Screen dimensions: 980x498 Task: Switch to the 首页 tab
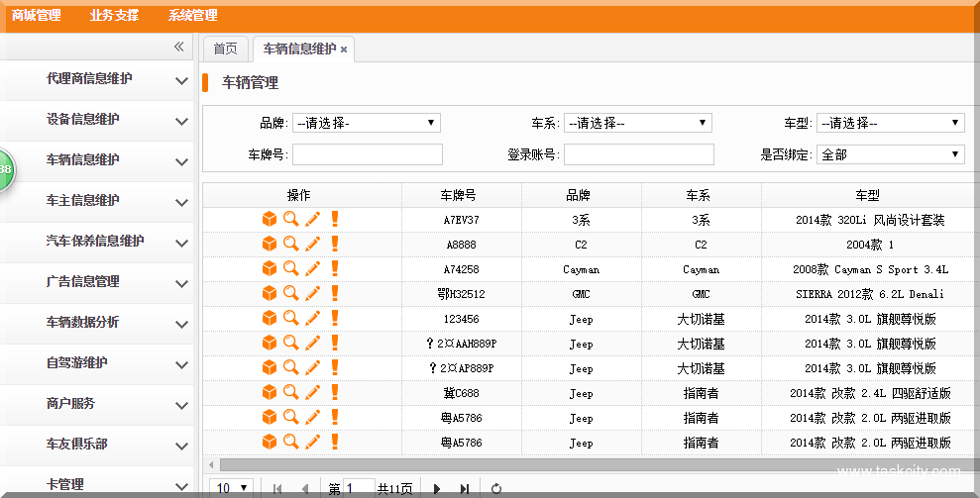tap(225, 49)
